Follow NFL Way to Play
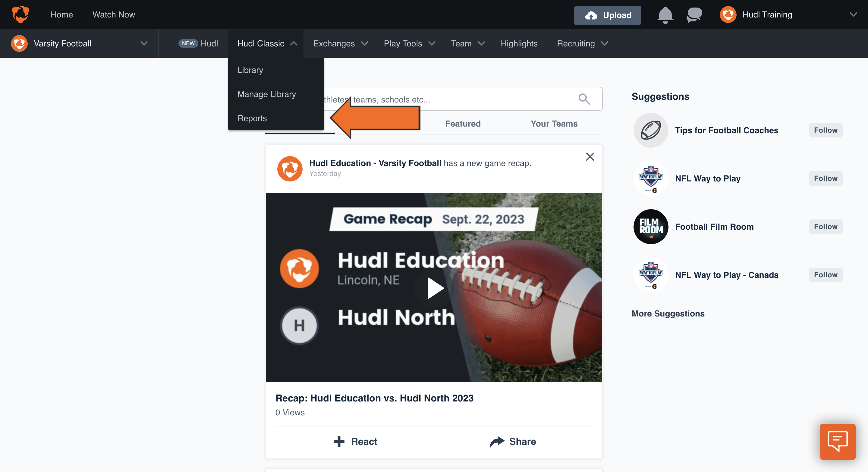Viewport: 868px width, 472px height. [826, 178]
